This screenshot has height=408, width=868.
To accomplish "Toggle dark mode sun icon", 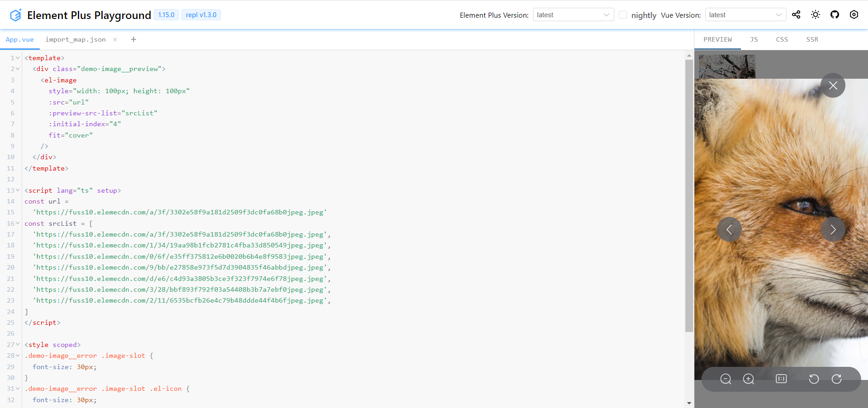I will point(816,15).
